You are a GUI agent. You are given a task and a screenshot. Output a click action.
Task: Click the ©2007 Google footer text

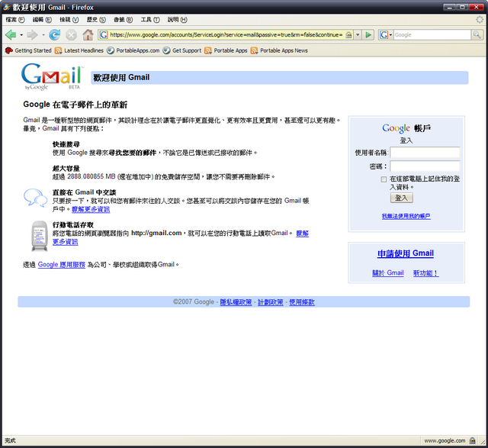(x=194, y=302)
